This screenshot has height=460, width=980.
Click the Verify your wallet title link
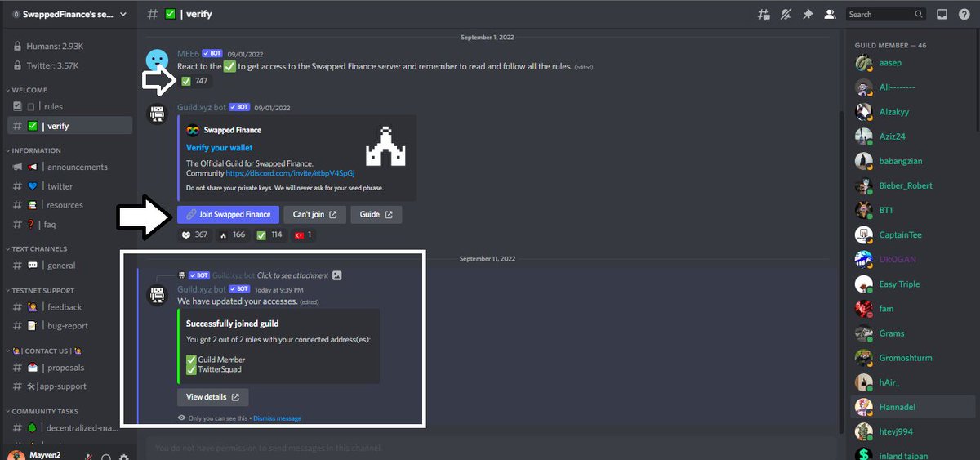click(219, 148)
